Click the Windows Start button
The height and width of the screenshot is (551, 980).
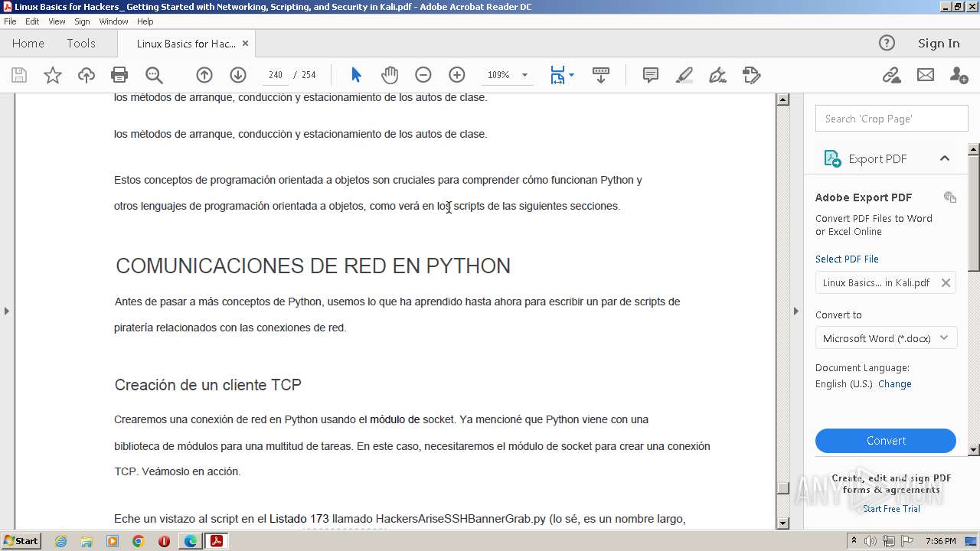pyautogui.click(x=21, y=541)
